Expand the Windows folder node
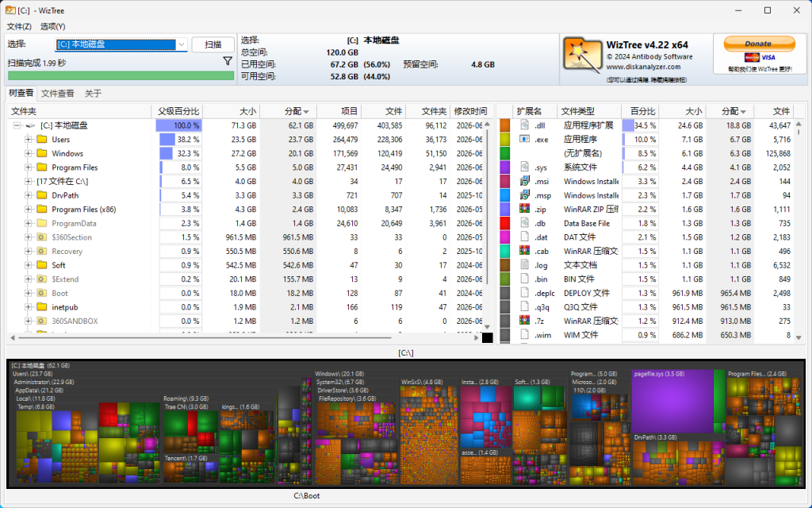Viewport: 812px width, 508px height. click(29, 153)
